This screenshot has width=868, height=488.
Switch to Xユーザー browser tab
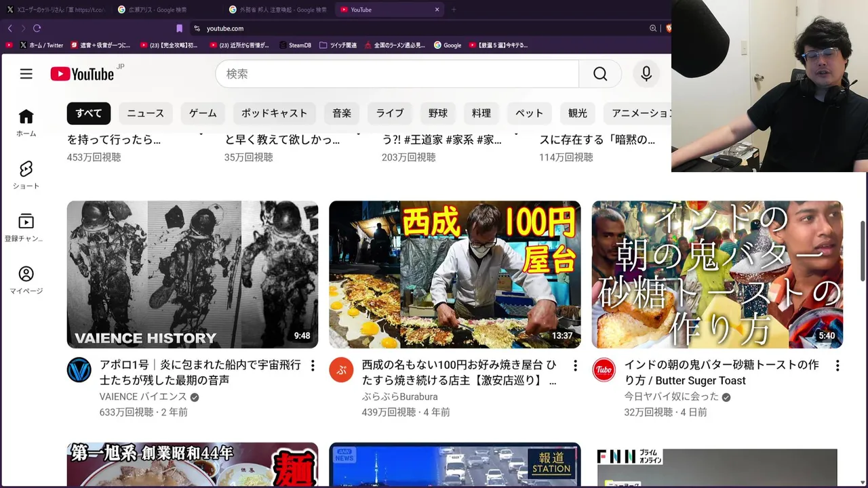[x=56, y=9]
